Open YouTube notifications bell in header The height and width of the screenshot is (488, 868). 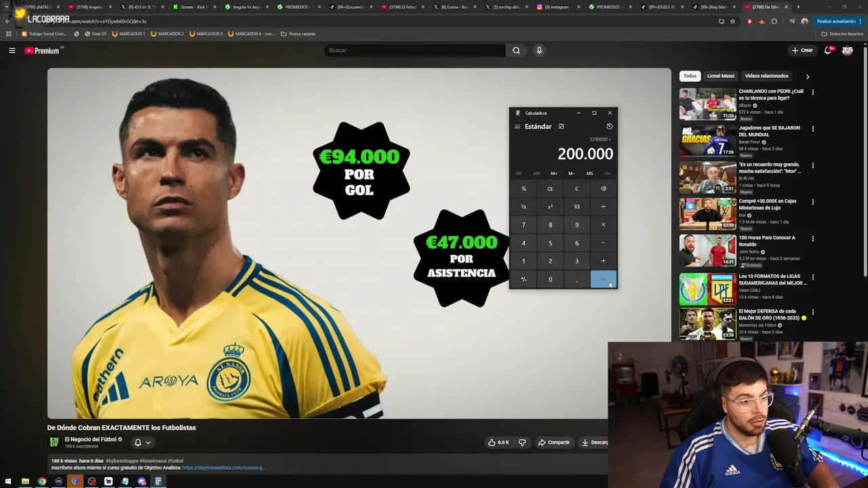click(x=828, y=50)
